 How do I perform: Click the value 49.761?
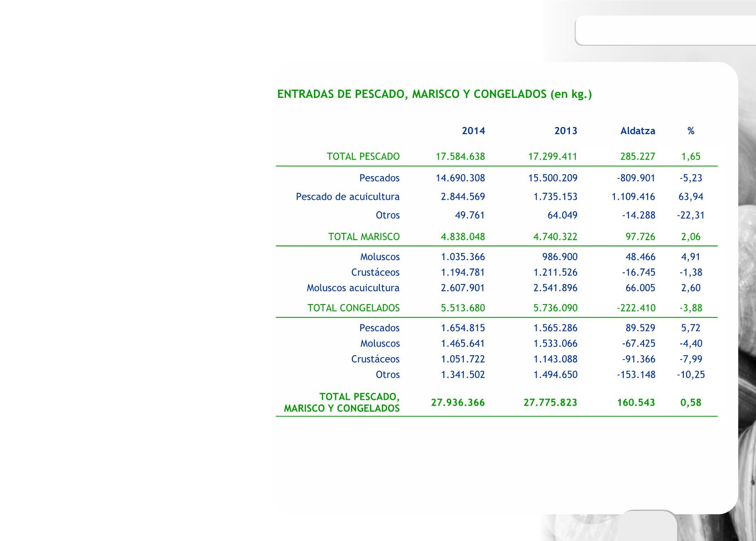tap(470, 215)
